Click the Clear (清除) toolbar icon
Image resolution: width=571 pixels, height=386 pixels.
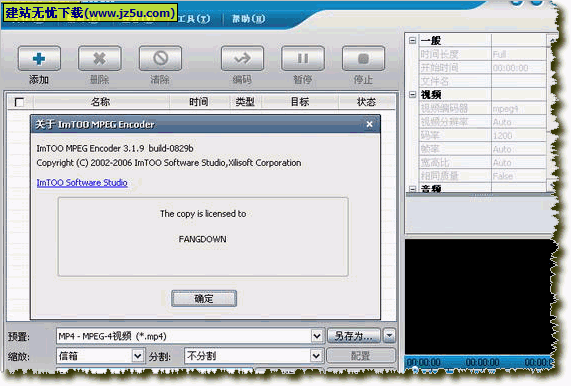pos(160,58)
